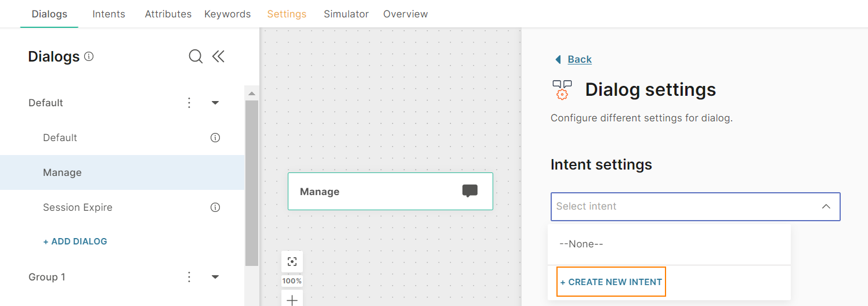The height and width of the screenshot is (306, 868).
Task: Expand the Group 1 arrow
Action: point(215,277)
